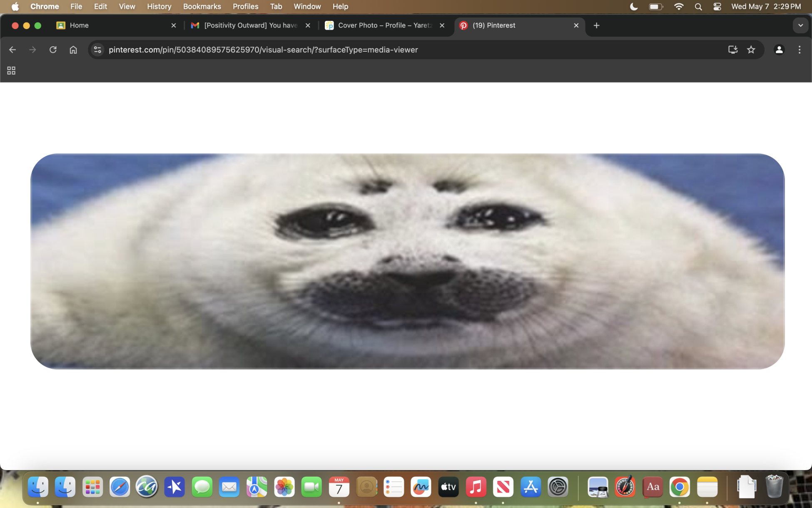Open Dictionary from the dock
The image size is (812, 508).
653,487
